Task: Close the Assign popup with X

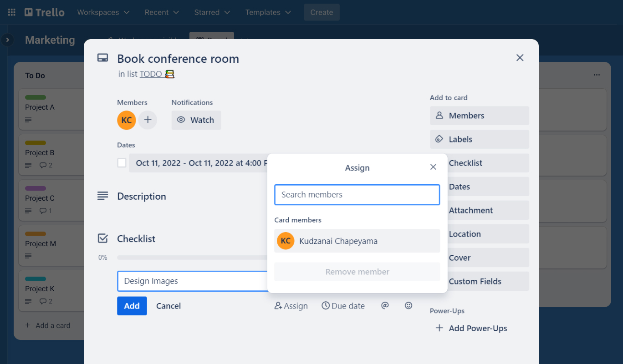Action: pyautogui.click(x=433, y=167)
